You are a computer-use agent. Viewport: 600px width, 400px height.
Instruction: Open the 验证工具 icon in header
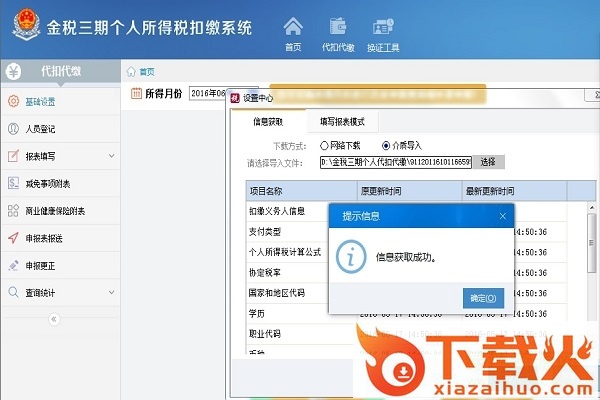coord(383,27)
